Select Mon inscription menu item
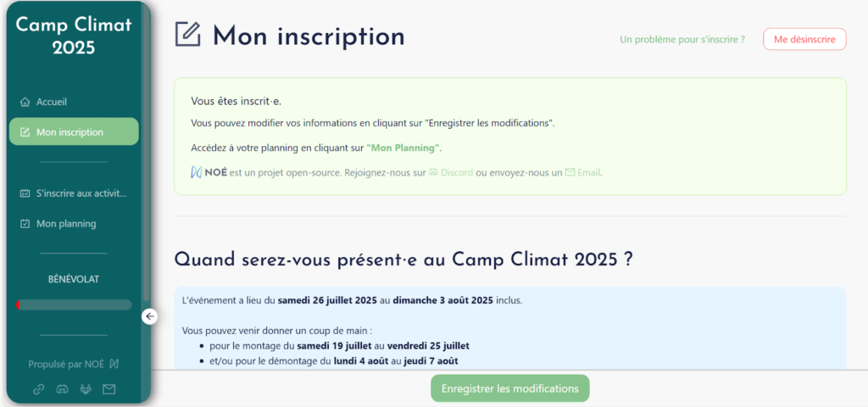Viewport: 868px width, 407px height. [74, 131]
